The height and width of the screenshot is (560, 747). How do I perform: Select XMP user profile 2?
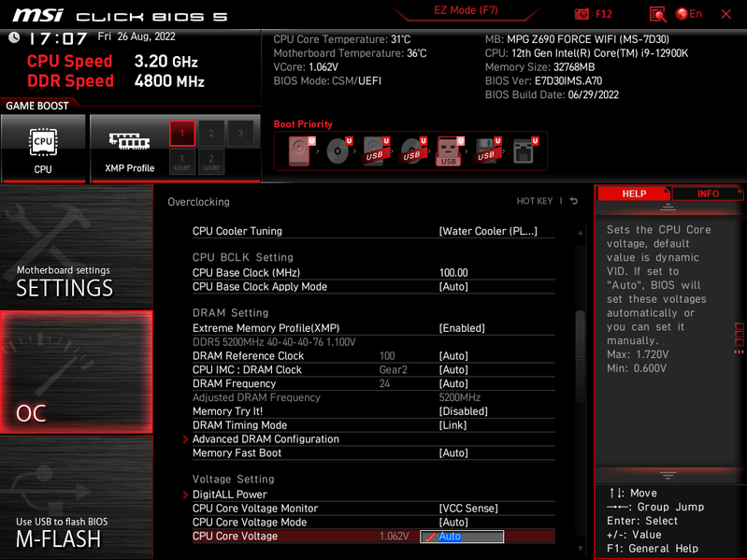211,162
